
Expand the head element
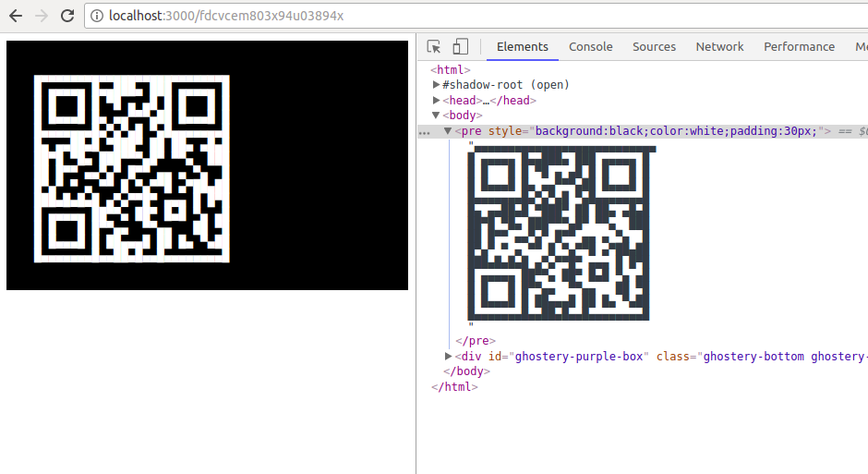click(x=436, y=100)
